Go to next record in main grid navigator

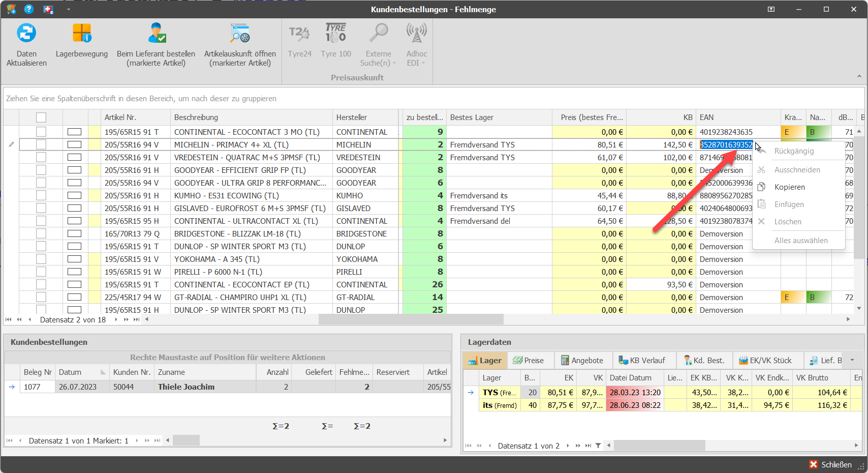click(x=116, y=319)
